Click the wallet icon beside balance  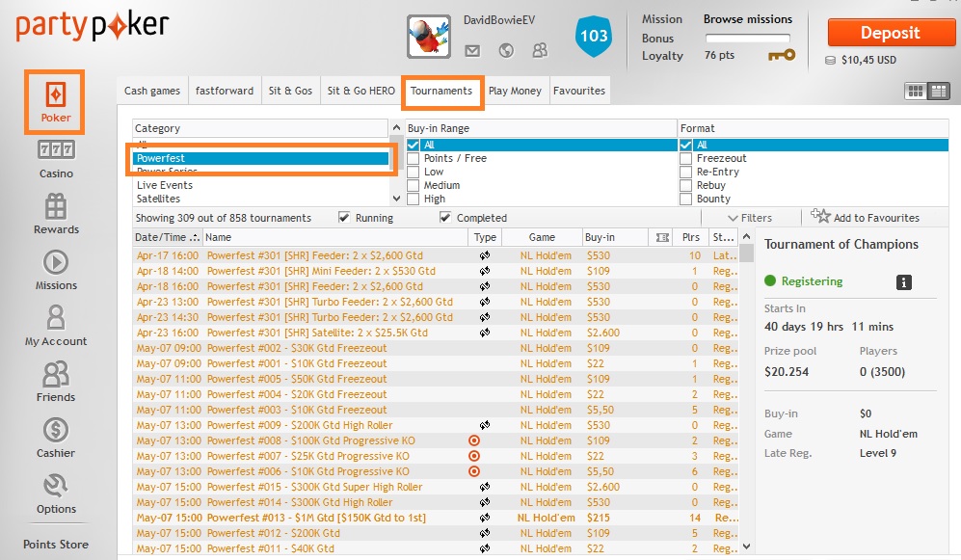831,60
